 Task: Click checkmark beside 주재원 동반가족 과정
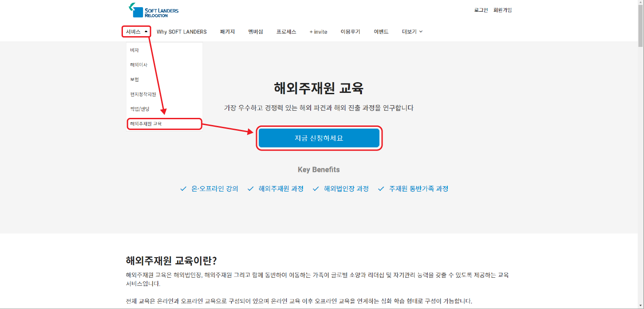pyautogui.click(x=381, y=189)
